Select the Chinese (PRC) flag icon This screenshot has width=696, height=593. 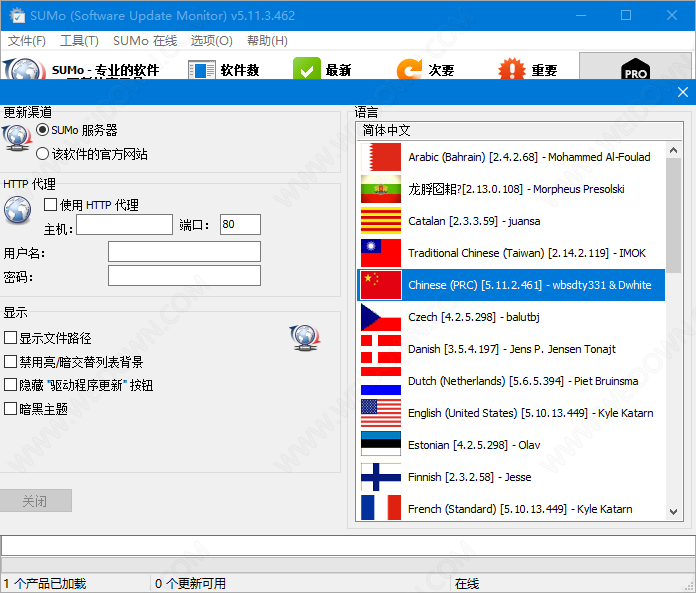click(381, 285)
